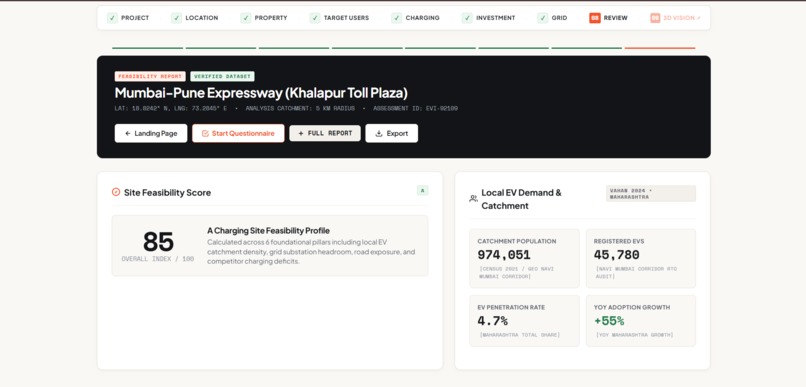Open the 3D Vision step

(x=675, y=18)
